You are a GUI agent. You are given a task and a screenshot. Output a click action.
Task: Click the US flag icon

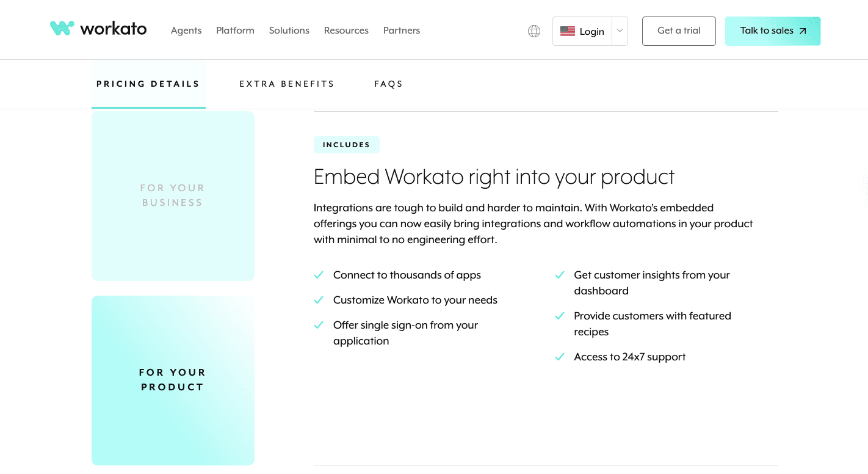(x=568, y=31)
